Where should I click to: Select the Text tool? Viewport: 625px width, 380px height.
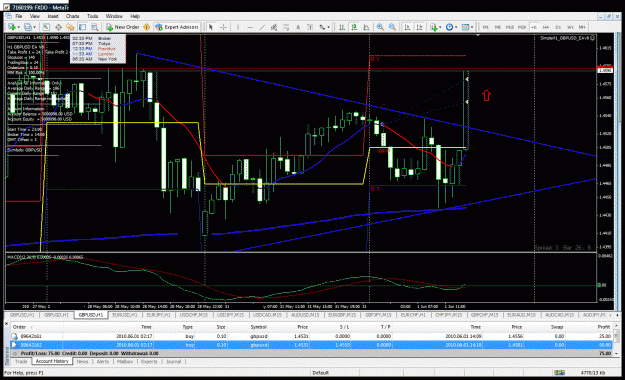[x=298, y=27]
